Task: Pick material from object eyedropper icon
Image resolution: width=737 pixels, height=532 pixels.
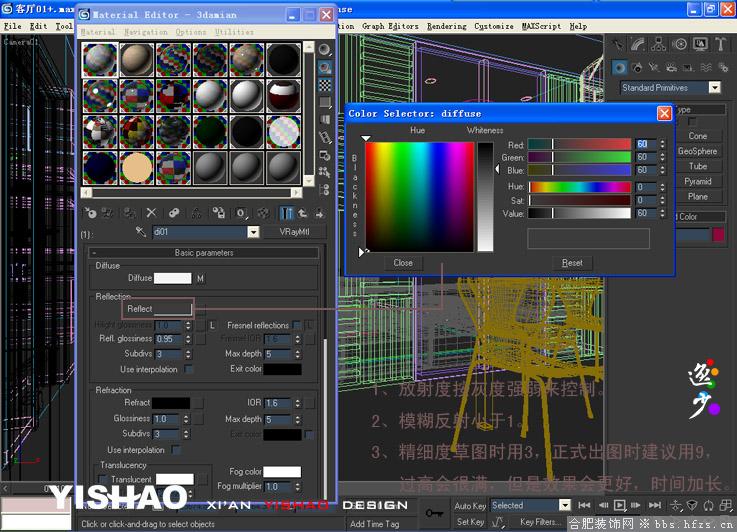Action: coord(141,231)
